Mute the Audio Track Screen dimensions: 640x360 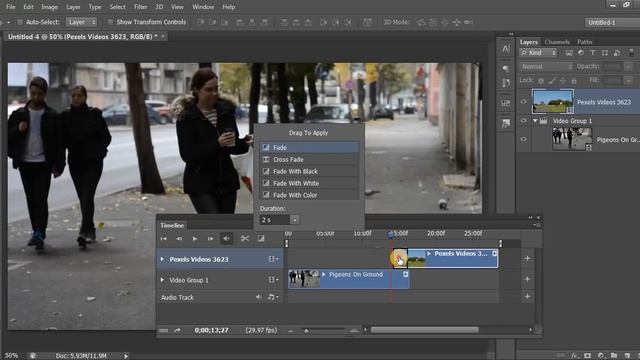point(259,297)
